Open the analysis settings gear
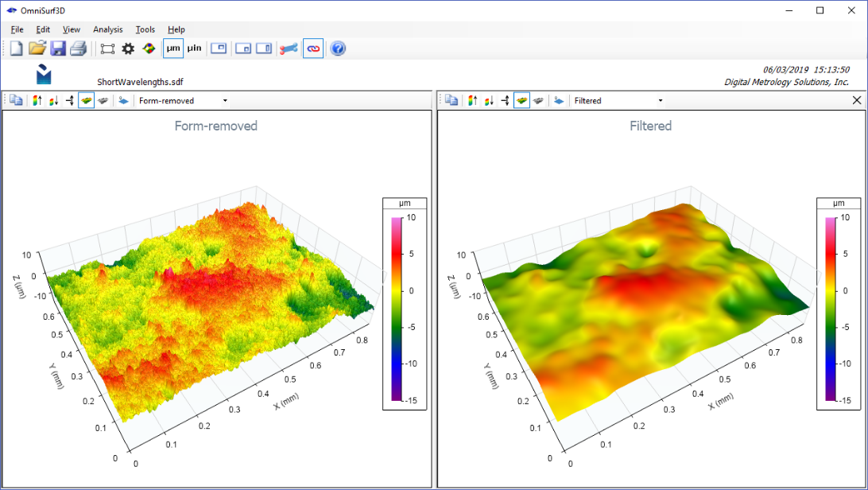868x490 pixels. click(127, 48)
